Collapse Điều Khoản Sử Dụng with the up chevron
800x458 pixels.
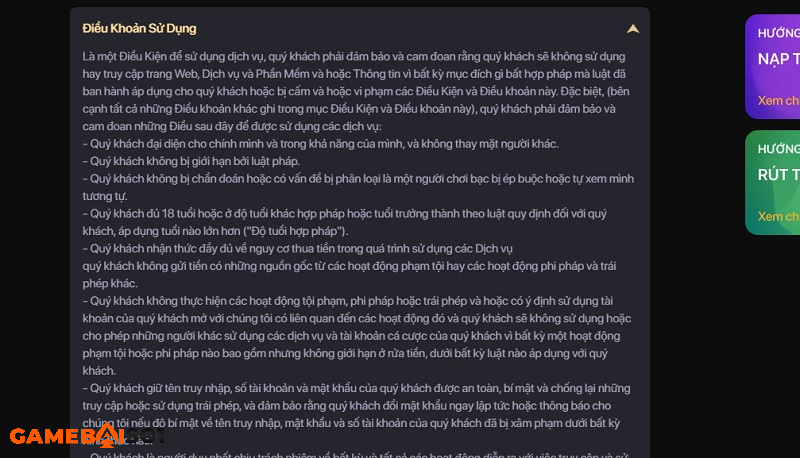pos(633,29)
